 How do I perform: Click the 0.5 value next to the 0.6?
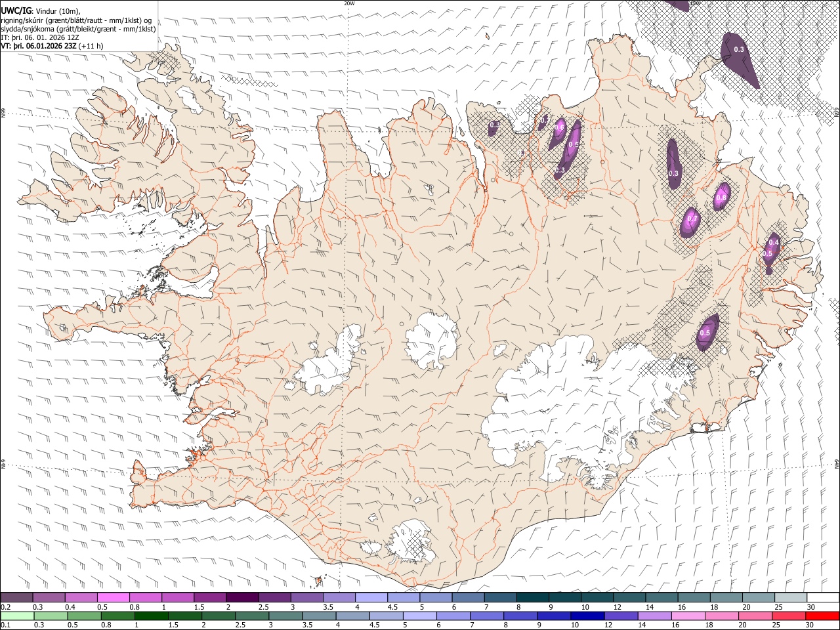click(x=574, y=144)
